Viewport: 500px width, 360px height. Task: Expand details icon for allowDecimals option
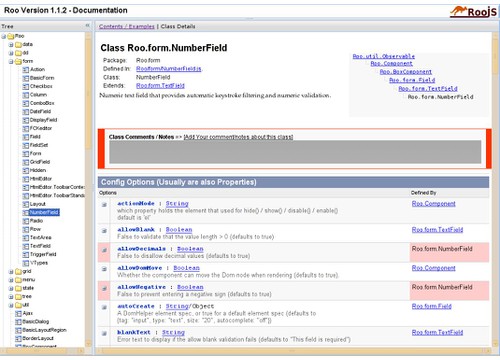pos(104,250)
